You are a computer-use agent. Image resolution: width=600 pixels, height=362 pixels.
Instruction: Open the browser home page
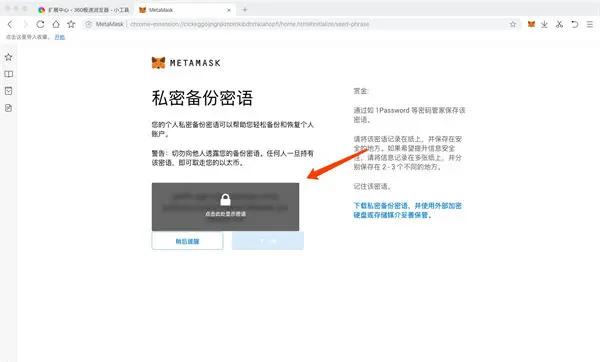coord(56,24)
